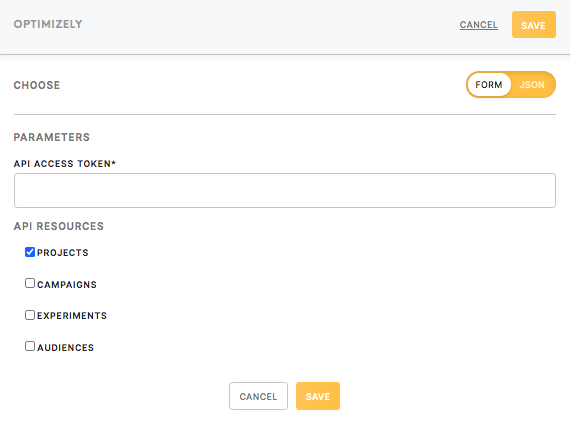Viewport: 570px width, 423px height.
Task: Click the API Access Token field label
Action: point(65,164)
